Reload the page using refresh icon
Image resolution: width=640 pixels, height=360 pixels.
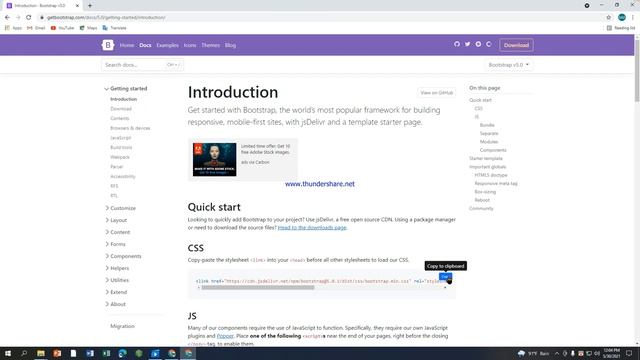29,18
